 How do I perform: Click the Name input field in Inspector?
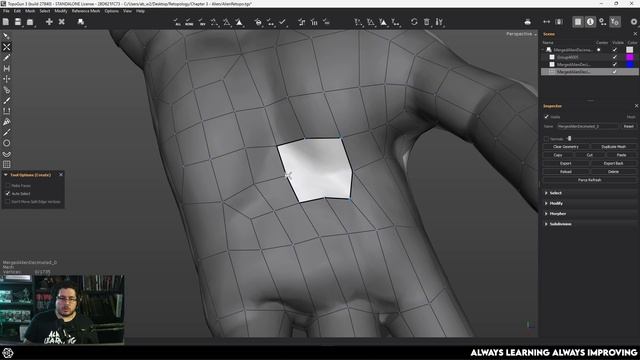[588, 127]
